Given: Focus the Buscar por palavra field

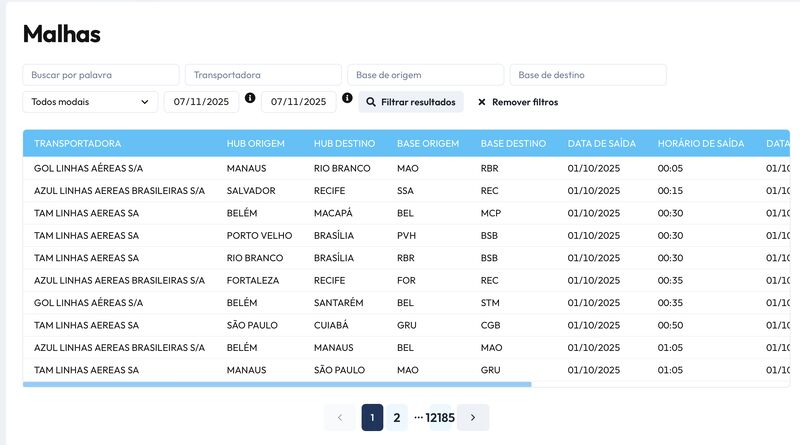Looking at the screenshot, I should pyautogui.click(x=101, y=75).
